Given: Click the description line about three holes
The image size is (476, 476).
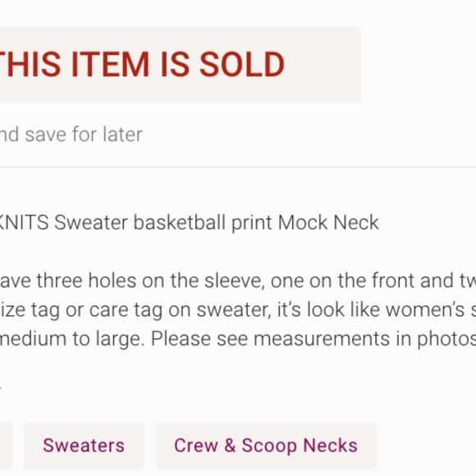Looking at the screenshot, I should [x=238, y=281].
